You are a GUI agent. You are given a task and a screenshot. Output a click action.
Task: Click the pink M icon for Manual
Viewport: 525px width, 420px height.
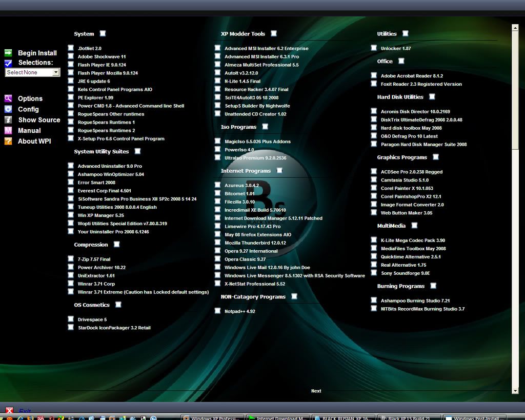point(8,130)
